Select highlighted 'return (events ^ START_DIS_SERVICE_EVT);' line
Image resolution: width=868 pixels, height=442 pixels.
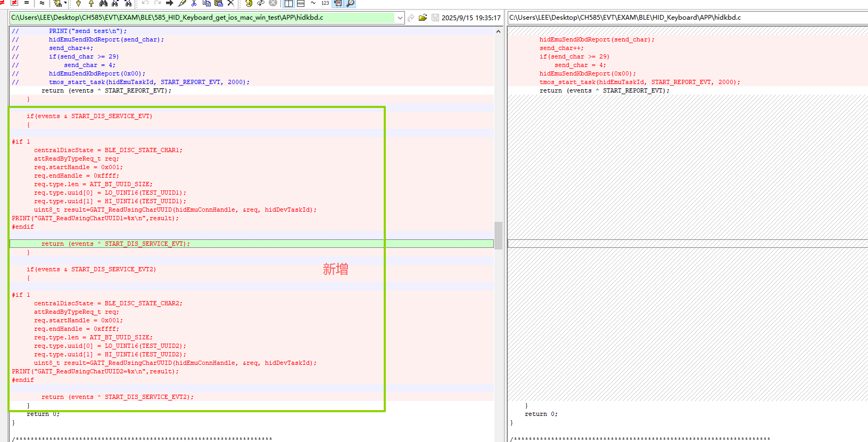coord(252,244)
